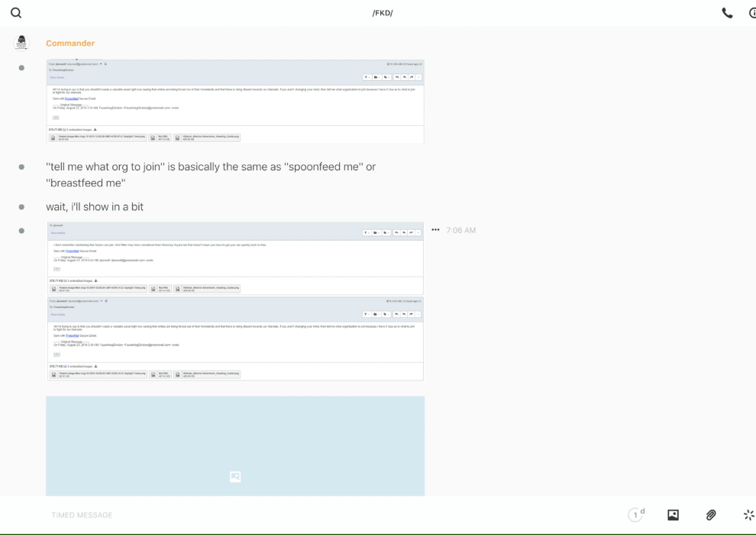Select the "wait, i'll show in a bit" message

click(95, 207)
